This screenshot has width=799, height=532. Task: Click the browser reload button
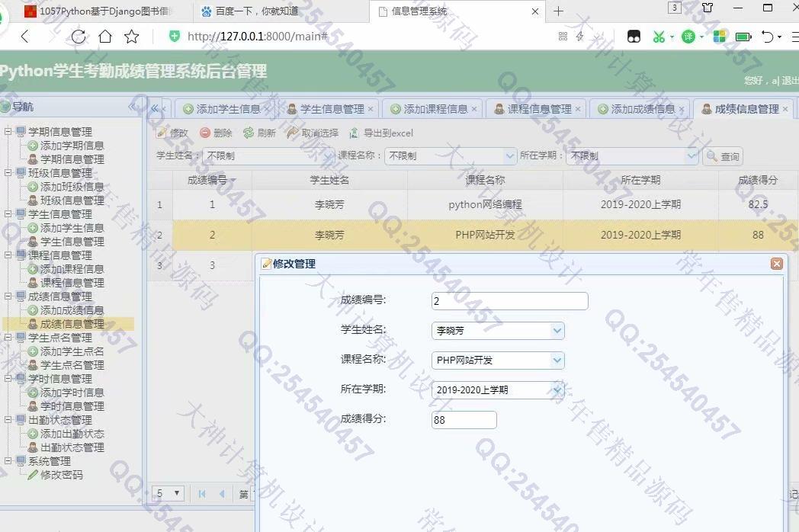click(x=78, y=37)
